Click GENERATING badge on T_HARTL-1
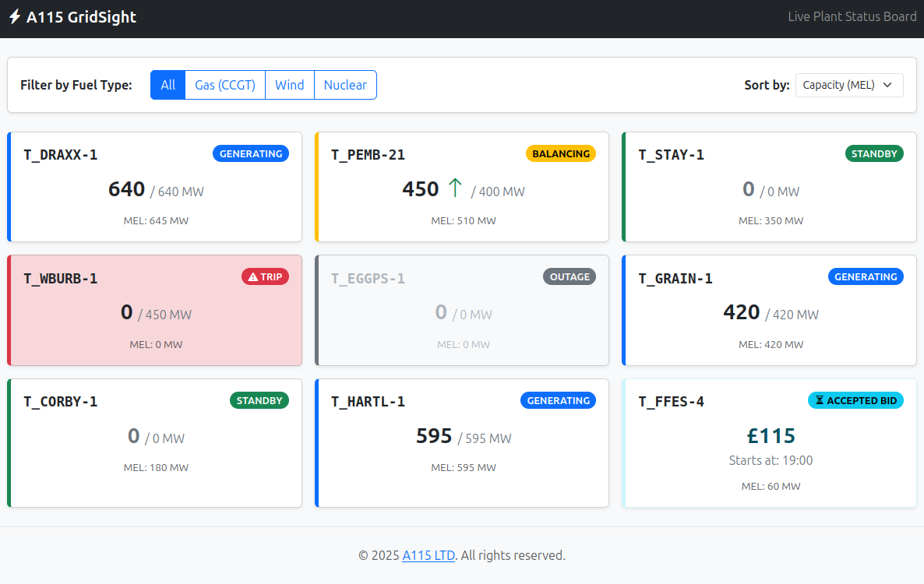 (x=558, y=400)
